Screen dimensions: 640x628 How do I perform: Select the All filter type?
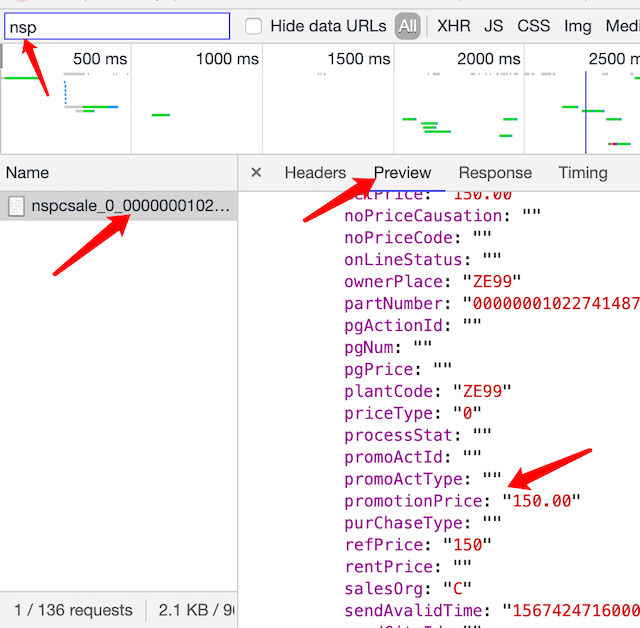coord(407,27)
